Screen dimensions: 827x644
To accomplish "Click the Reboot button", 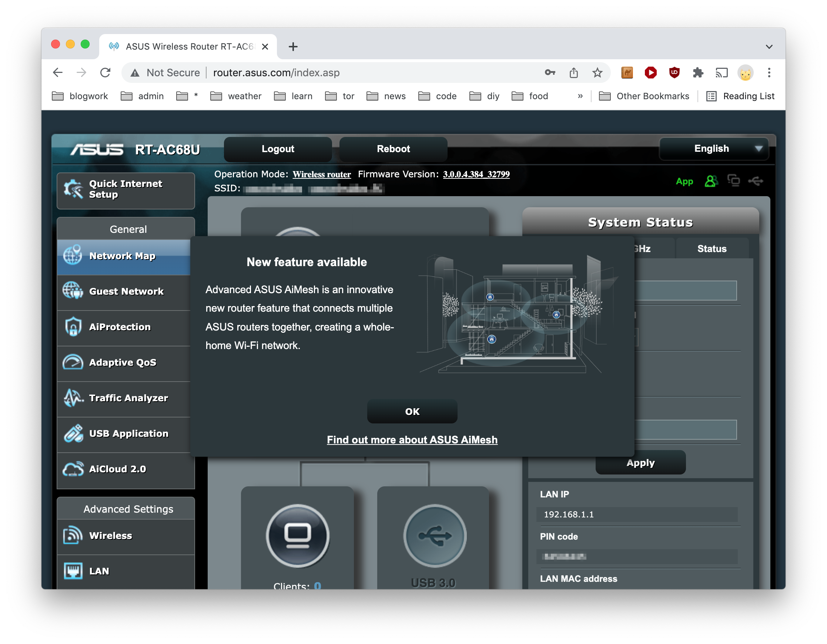I will click(393, 149).
